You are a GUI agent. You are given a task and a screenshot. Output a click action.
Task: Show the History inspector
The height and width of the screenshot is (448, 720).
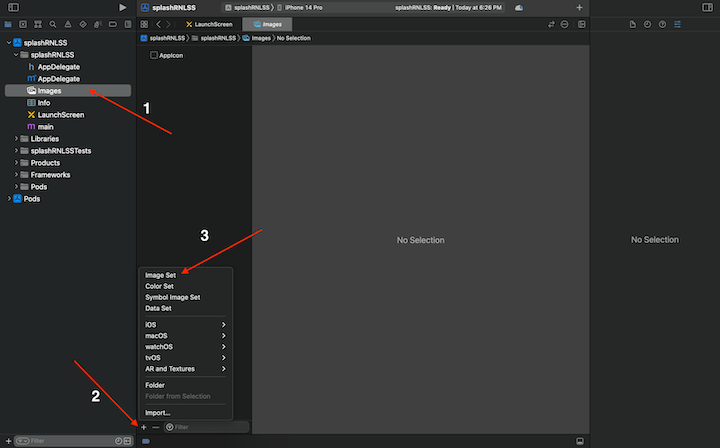[x=647, y=24]
